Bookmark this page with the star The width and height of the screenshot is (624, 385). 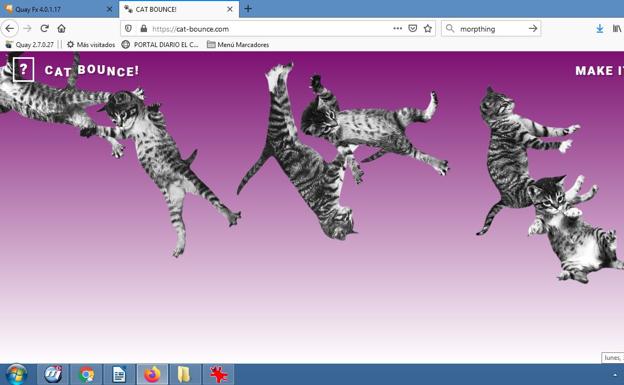coord(428,28)
